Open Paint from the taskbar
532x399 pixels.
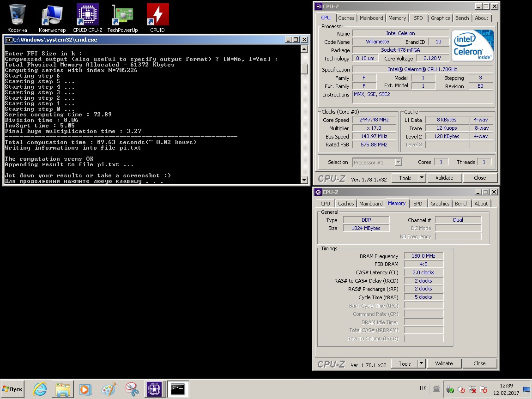(109, 389)
